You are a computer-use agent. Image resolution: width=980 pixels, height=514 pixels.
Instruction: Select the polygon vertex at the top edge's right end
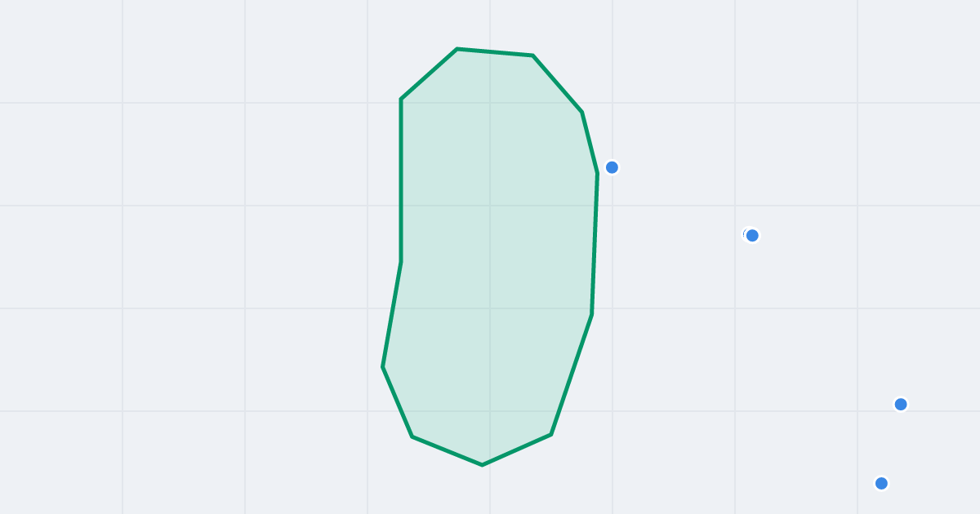(532, 55)
